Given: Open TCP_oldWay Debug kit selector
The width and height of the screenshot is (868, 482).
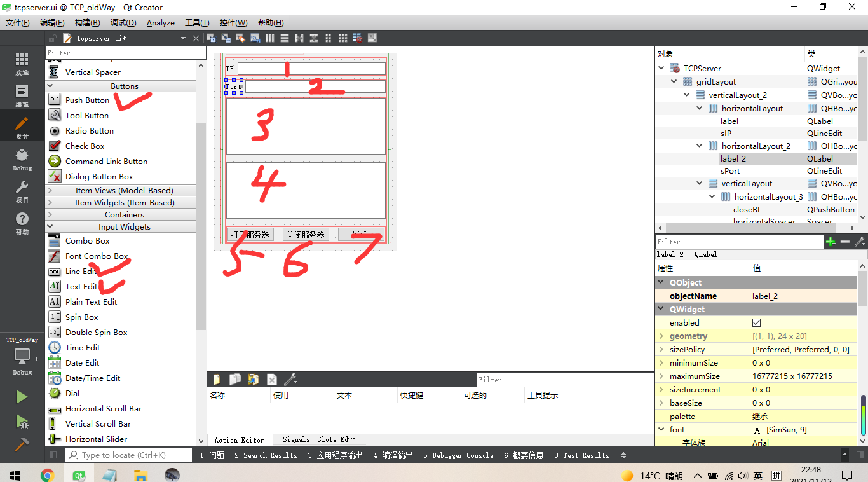Looking at the screenshot, I should coord(22,356).
